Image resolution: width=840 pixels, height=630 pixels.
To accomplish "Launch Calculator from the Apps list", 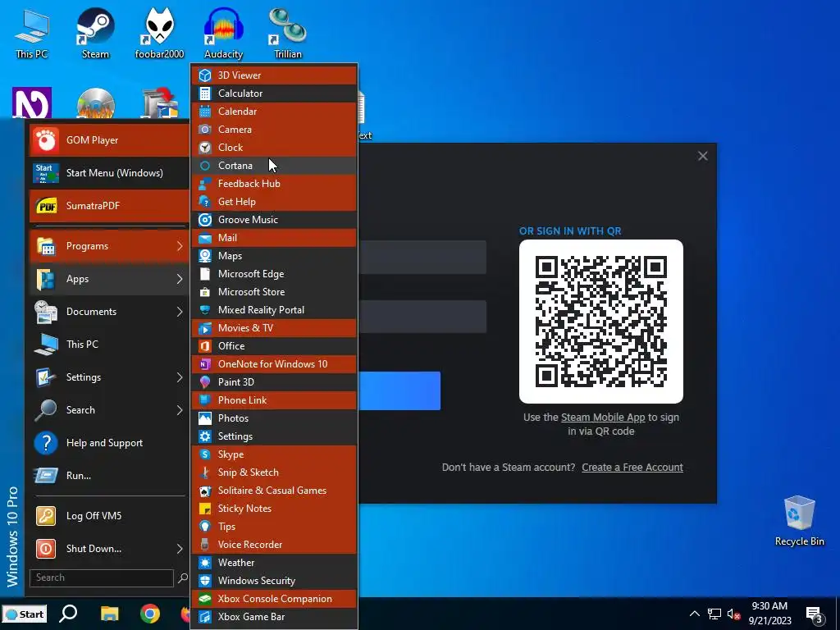I will [274, 94].
